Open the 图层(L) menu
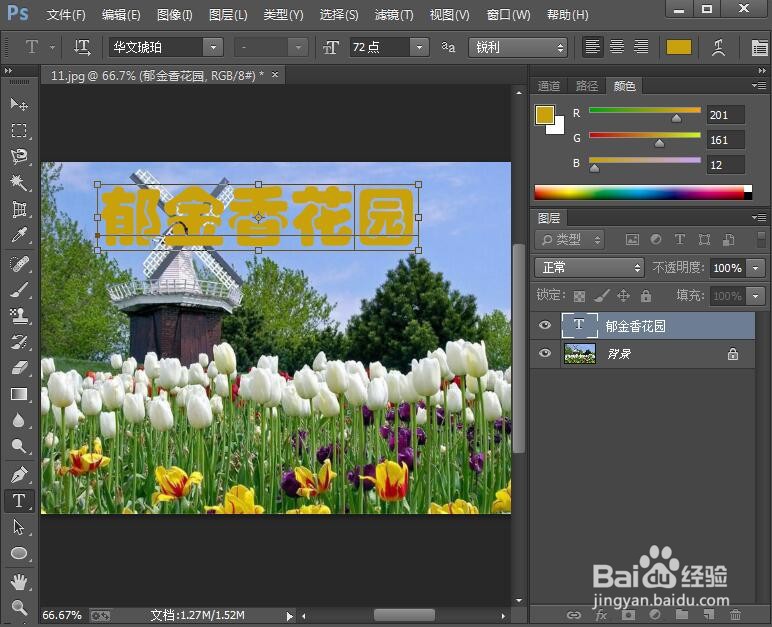This screenshot has height=627, width=772. click(x=228, y=15)
